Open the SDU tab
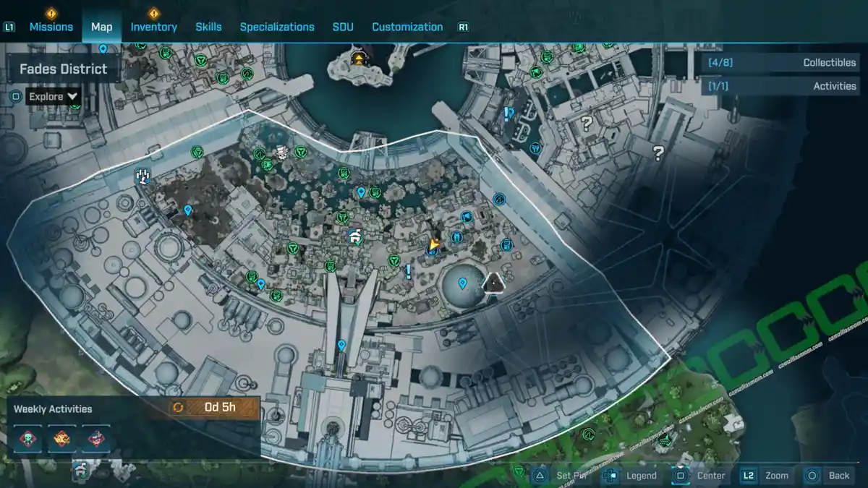This screenshot has width=868, height=488. pos(343,27)
